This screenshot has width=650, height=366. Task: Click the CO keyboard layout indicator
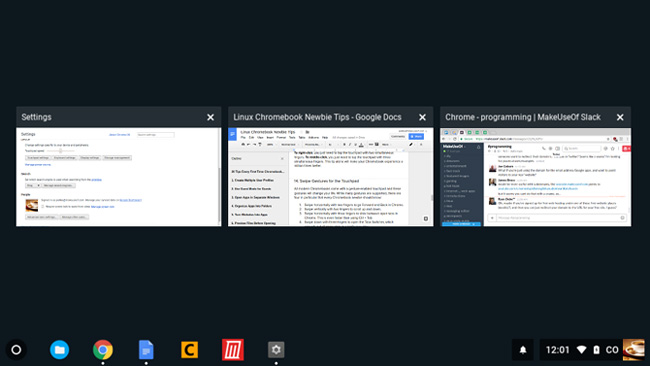pyautogui.click(x=612, y=350)
